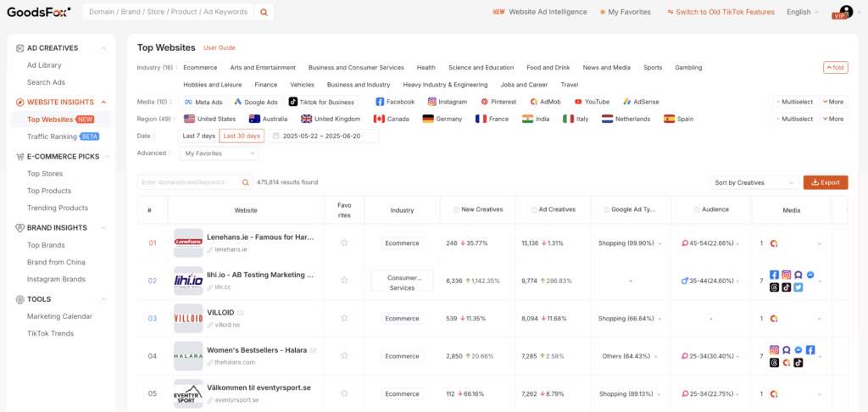The width and height of the screenshot is (868, 412).
Task: Select Pinterest media filter
Action: pos(498,102)
